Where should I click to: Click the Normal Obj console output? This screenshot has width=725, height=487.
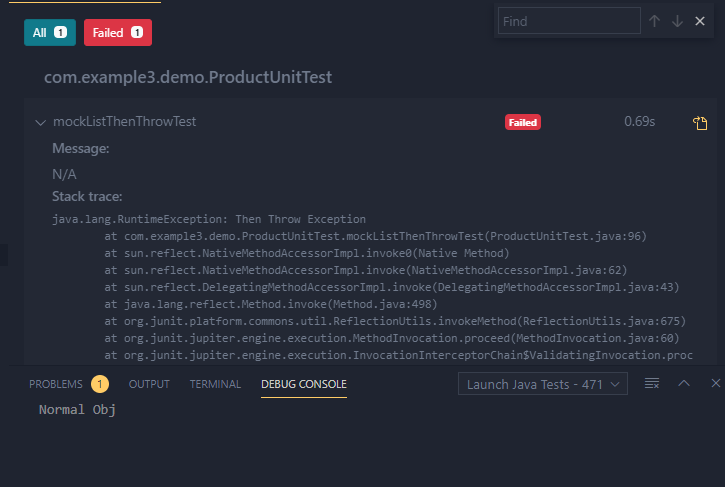(77, 410)
